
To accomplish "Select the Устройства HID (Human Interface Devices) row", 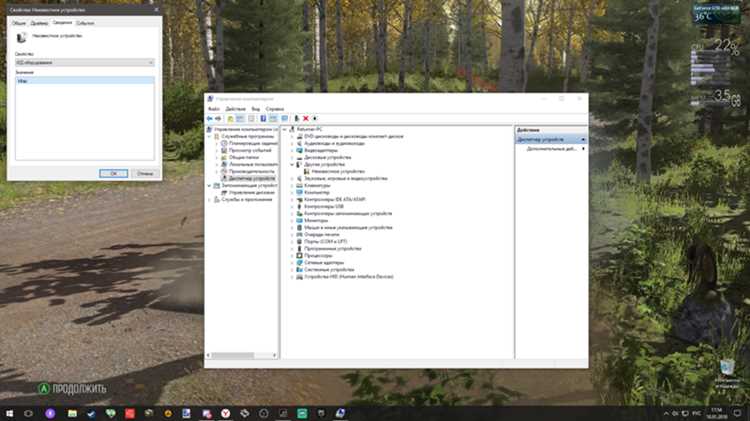I will tap(348, 277).
